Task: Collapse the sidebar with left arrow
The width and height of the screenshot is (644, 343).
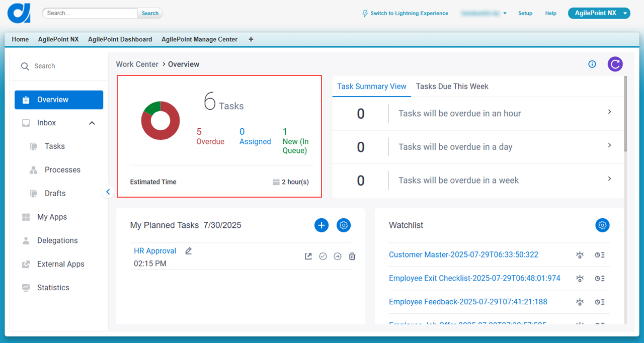Action: (x=108, y=192)
